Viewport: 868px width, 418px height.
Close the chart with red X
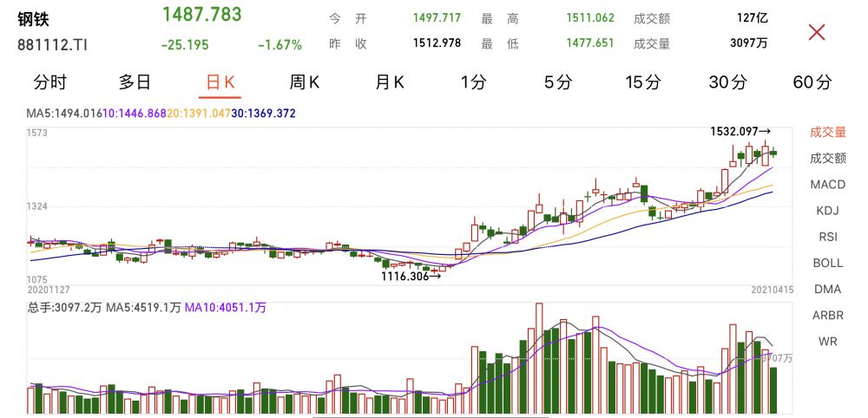pos(816,33)
